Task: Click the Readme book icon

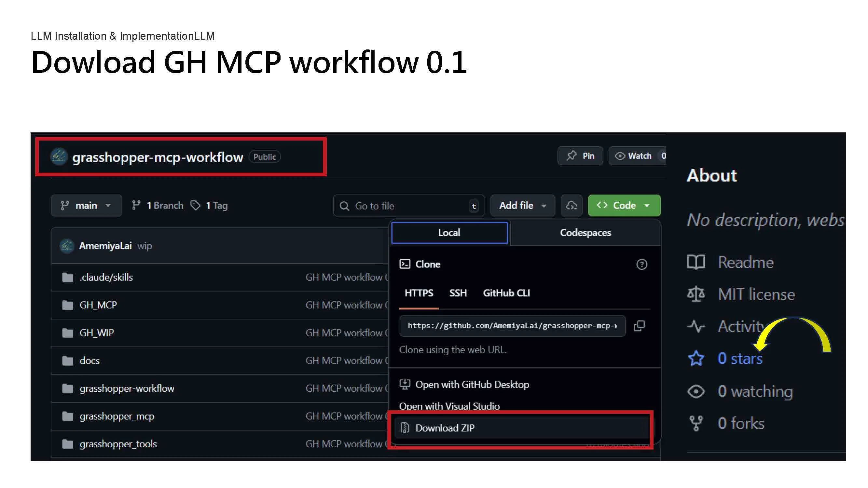Action: tap(696, 262)
